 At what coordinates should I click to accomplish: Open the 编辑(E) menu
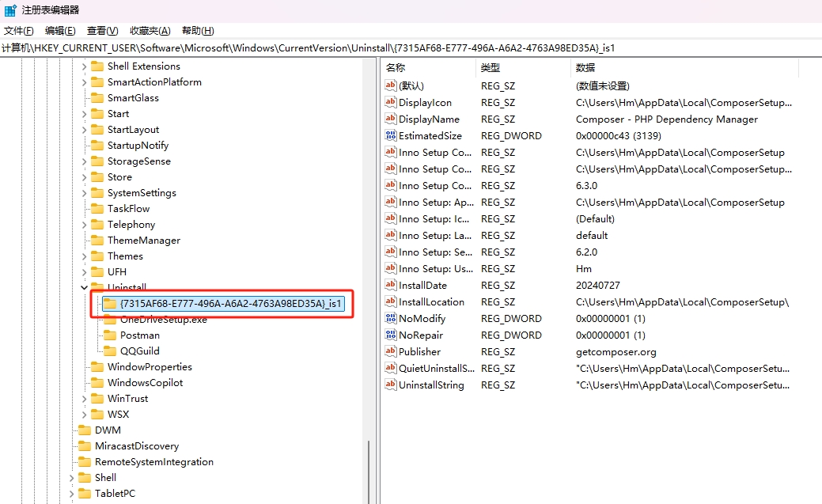coord(60,30)
